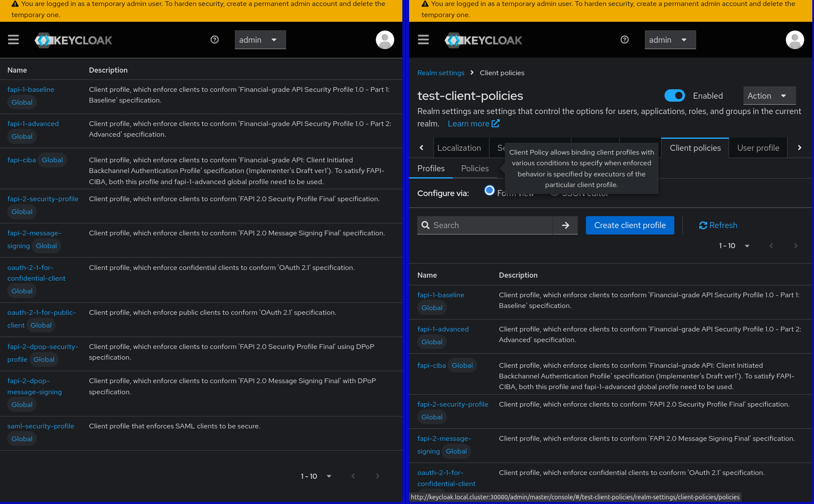Viewport: 814px width, 504px height.
Task: Select the Profiles sub-tab
Action: click(x=431, y=168)
